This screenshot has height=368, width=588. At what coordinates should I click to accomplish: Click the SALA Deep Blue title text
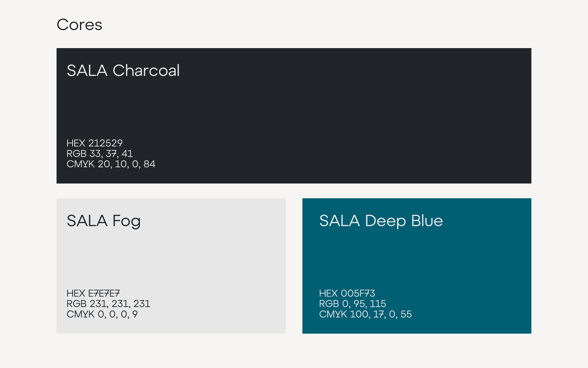(x=381, y=221)
